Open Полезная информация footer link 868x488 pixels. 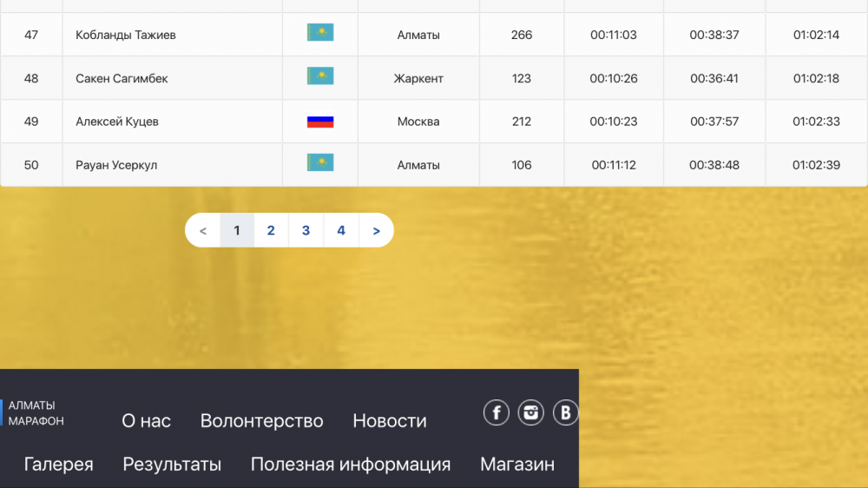(x=351, y=465)
